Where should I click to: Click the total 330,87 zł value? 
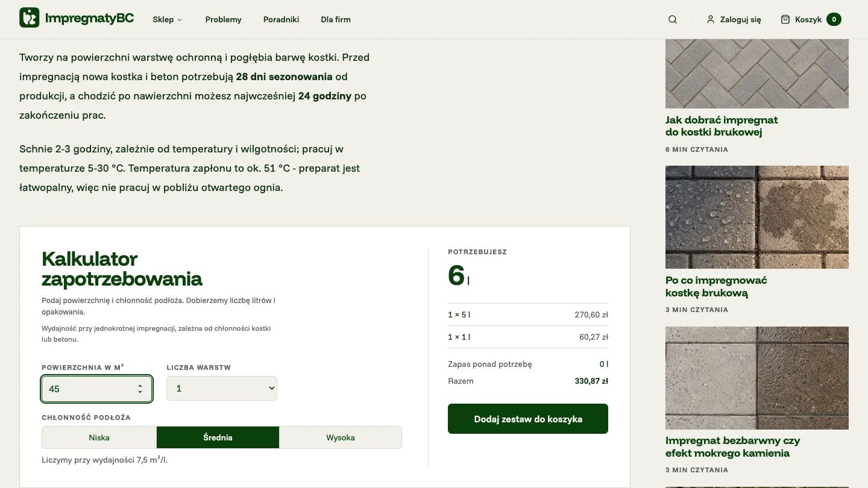[x=591, y=381]
